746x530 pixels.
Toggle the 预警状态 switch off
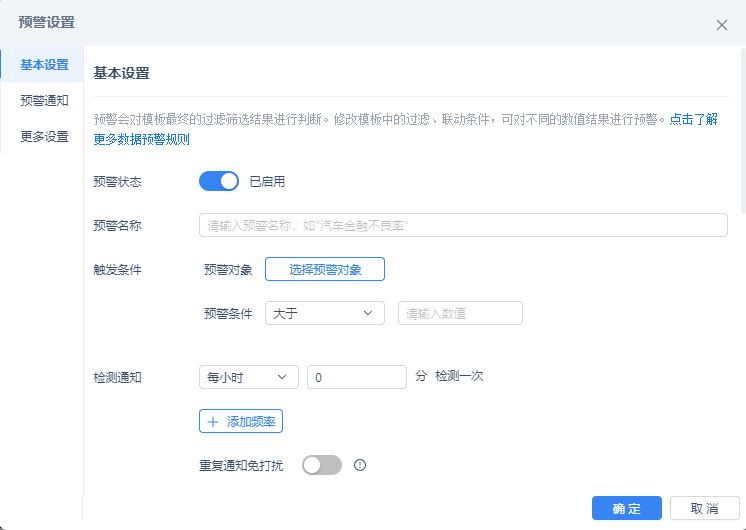[219, 181]
